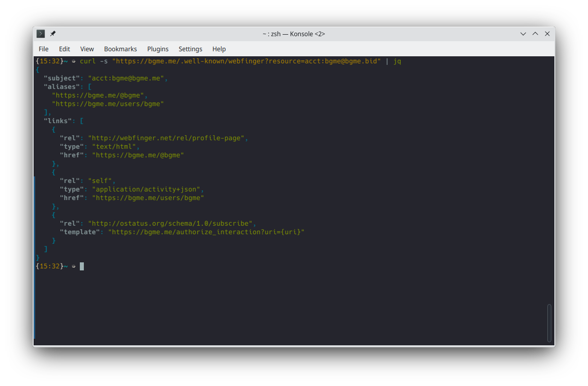Open the File menu
This screenshot has height=386, width=588.
pos(44,49)
